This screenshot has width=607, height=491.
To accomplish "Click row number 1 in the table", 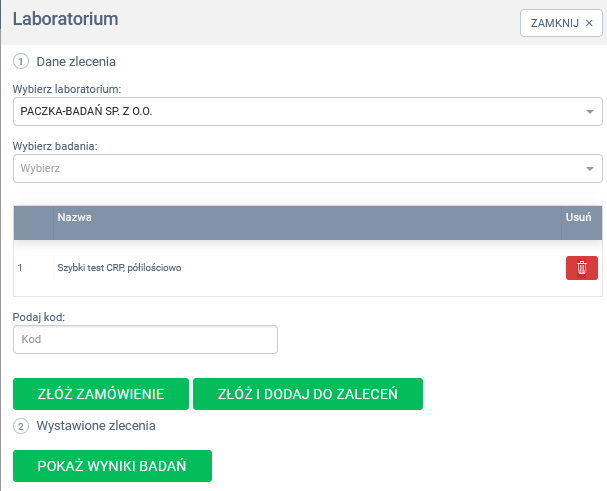I will coord(20,268).
